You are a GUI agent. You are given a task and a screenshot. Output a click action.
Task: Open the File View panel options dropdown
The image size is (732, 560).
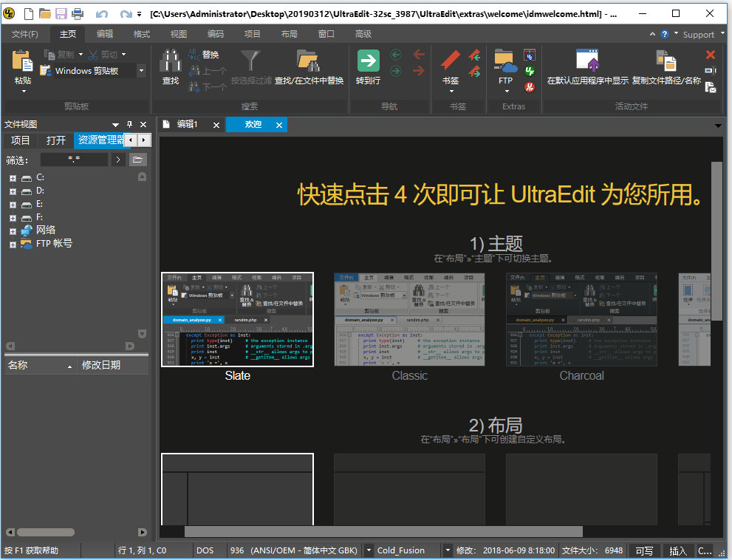click(115, 125)
